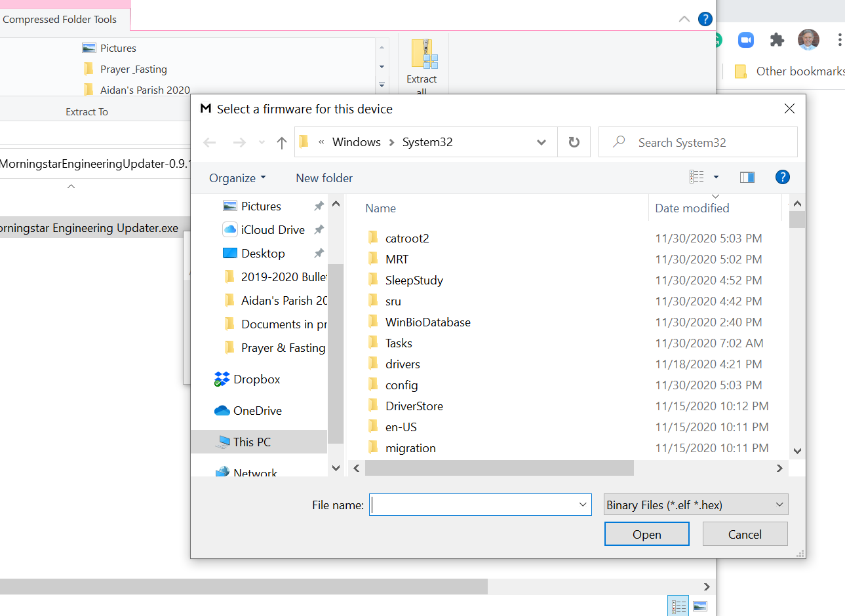Open the Zoom extension icon
This screenshot has height=616, width=845.
point(745,40)
